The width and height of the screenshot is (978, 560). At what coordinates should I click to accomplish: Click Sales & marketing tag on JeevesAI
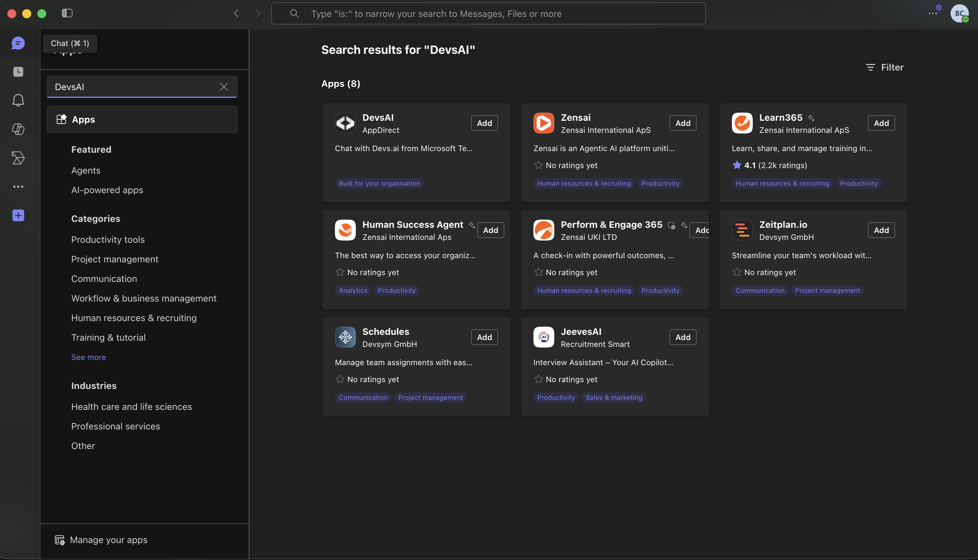[x=614, y=397]
